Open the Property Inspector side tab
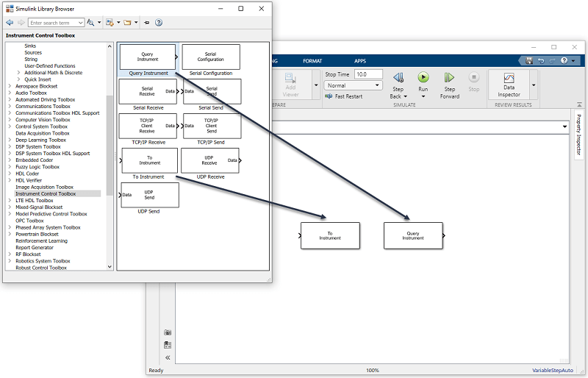The width and height of the screenshot is (588, 378). tap(578, 135)
